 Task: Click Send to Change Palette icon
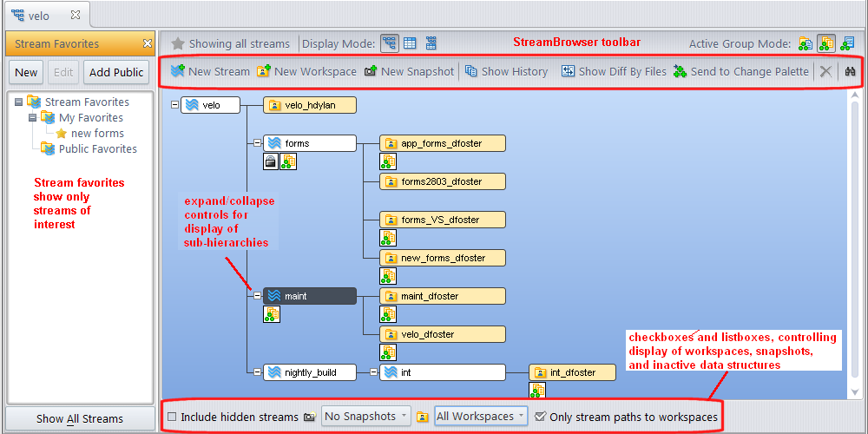[x=681, y=71]
